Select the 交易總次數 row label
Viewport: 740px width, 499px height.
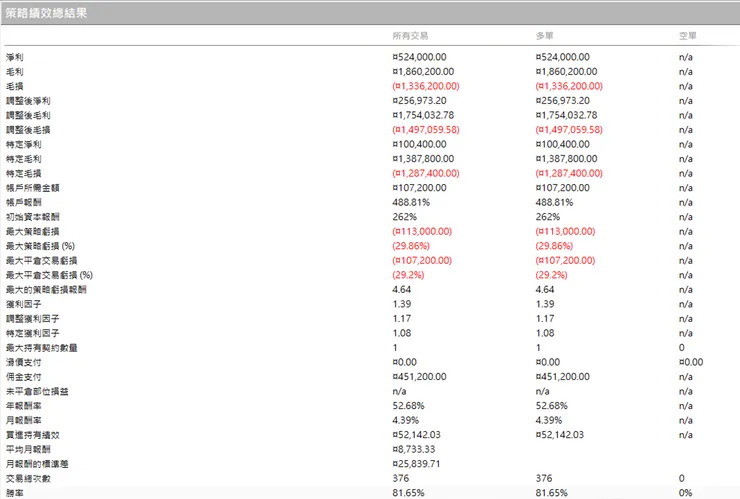28,479
